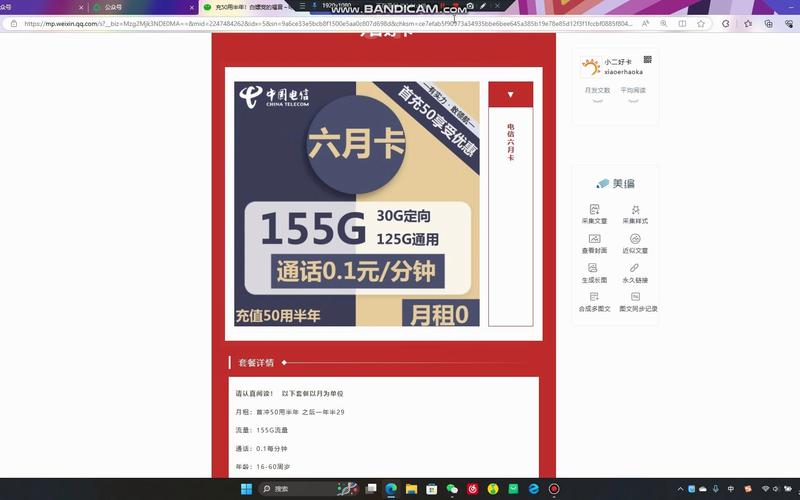
Task: Click the 美编 logo in the sidebar
Action: click(616, 184)
